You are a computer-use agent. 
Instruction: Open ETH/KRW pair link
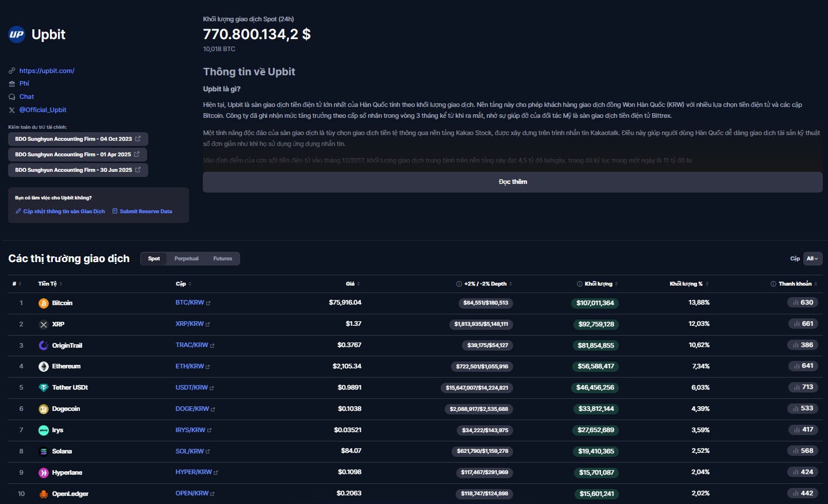(x=190, y=367)
